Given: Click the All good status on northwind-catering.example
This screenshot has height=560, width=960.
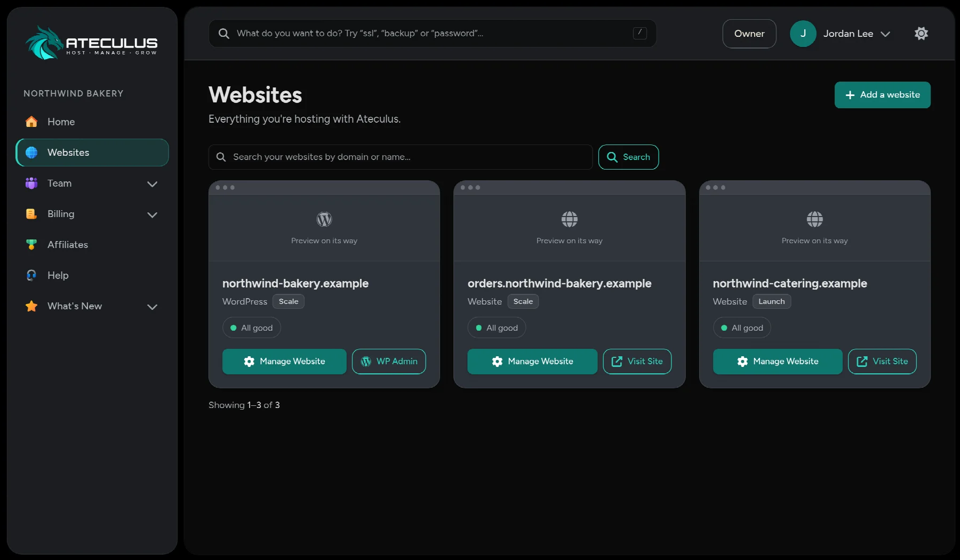Looking at the screenshot, I should tap(742, 328).
